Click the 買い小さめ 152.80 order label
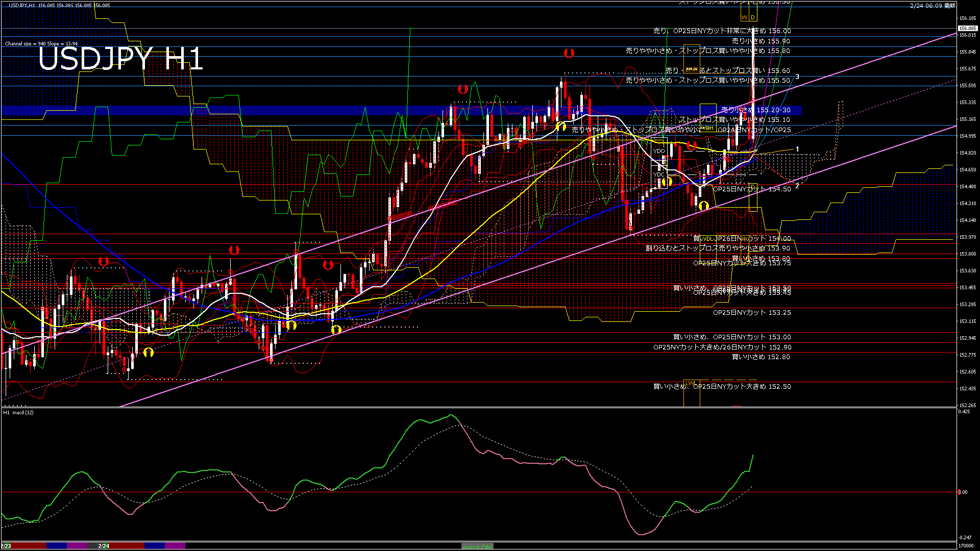The image size is (980, 551). point(761,357)
